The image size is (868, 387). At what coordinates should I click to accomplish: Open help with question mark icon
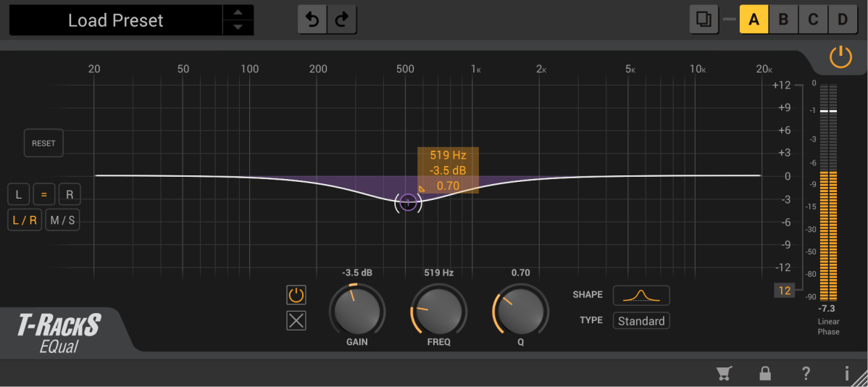click(806, 373)
